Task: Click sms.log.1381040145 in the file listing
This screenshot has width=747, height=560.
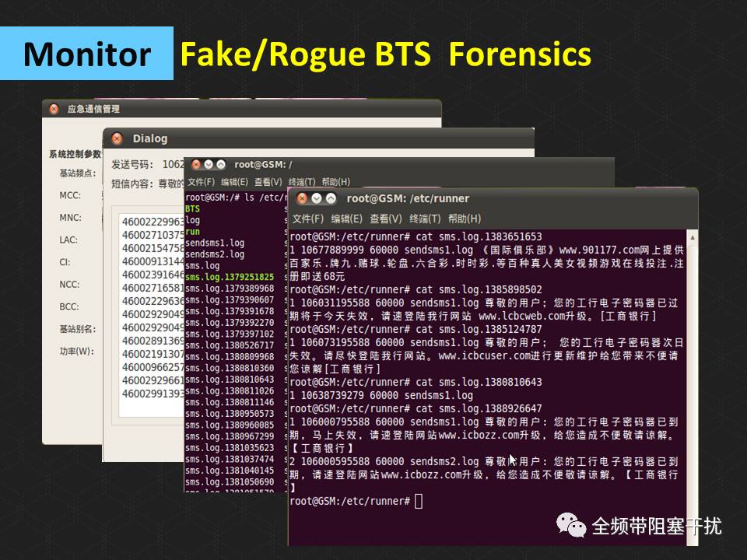Action: 230,471
